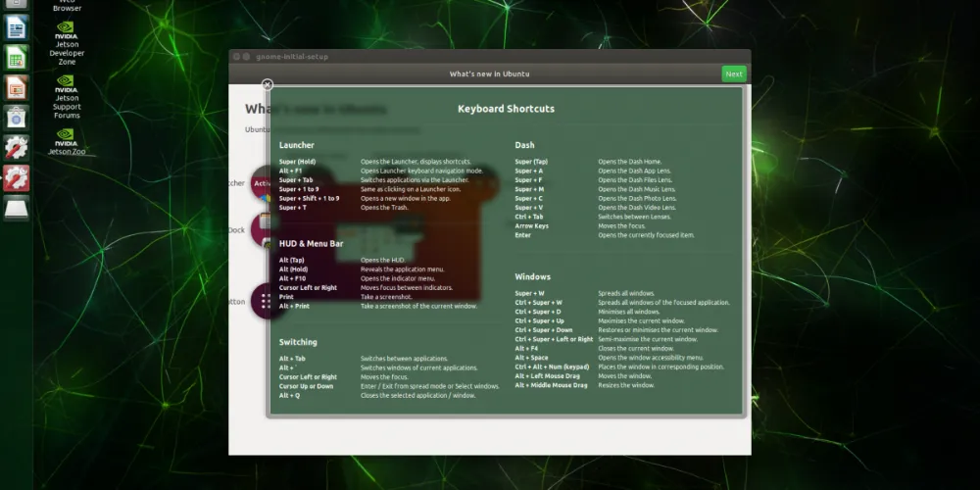Open the red wrench-and-gear launcher icon
This screenshot has width=980, height=490.
17,178
